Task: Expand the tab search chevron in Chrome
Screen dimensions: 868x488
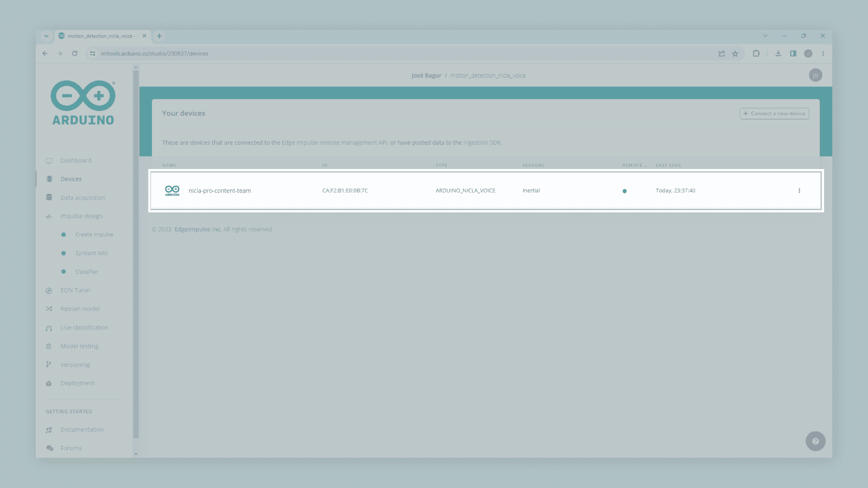Action: pos(46,36)
